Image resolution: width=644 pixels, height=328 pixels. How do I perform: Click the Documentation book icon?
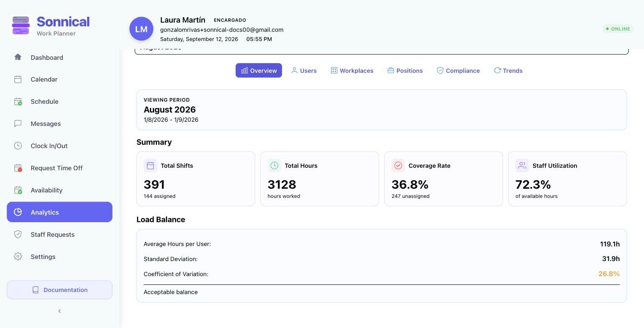pyautogui.click(x=36, y=290)
